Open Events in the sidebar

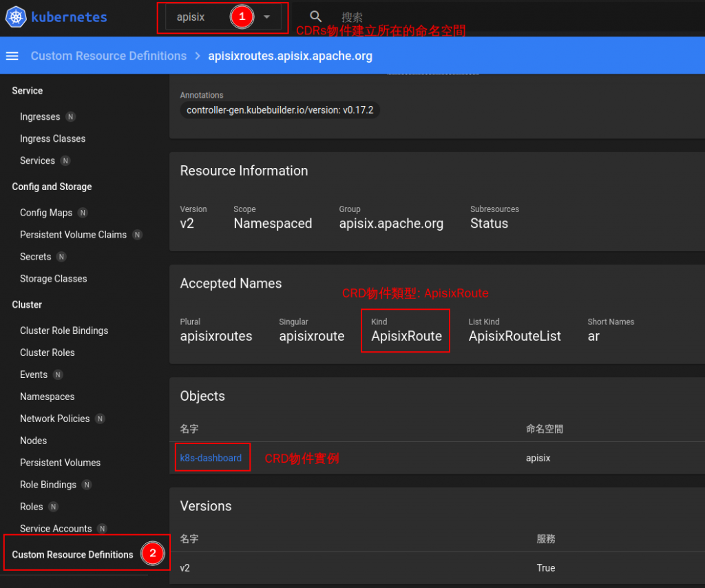coord(34,375)
